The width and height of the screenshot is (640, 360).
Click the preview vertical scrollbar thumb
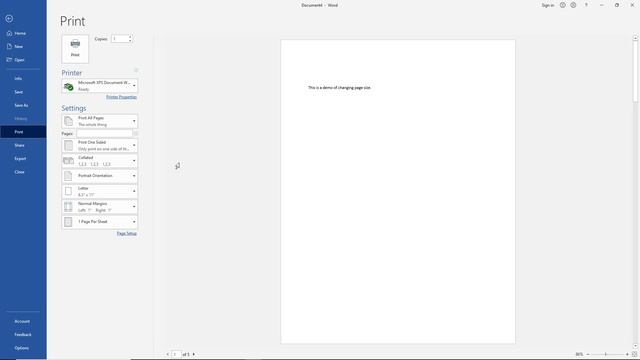pos(635,71)
